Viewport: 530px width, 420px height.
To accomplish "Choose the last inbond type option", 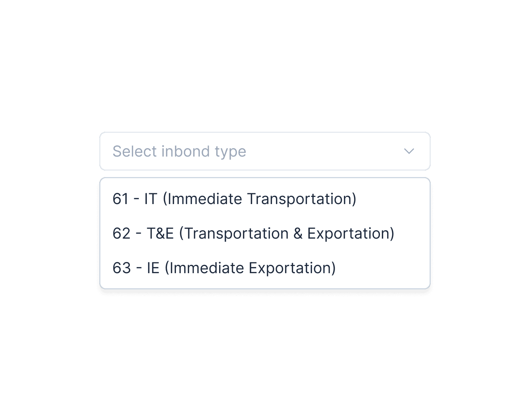I will [224, 268].
